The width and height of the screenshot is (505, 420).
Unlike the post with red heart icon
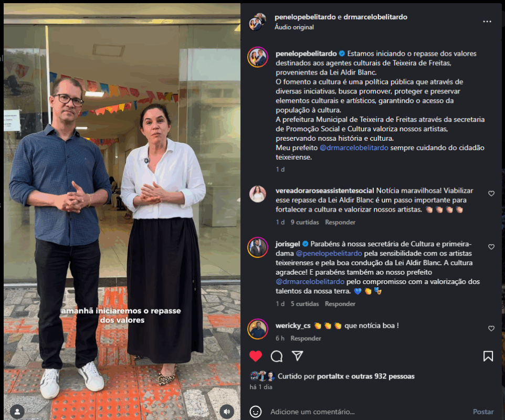(x=256, y=356)
